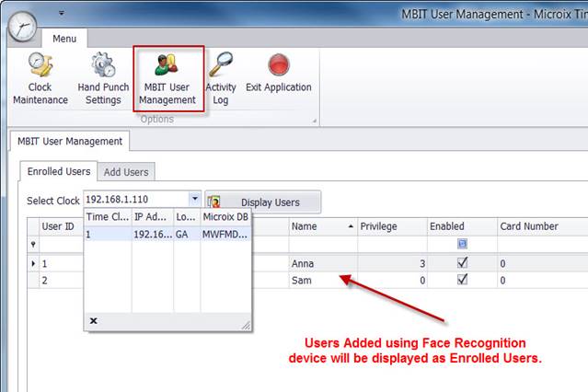Click the Display Users button
The width and height of the screenshot is (588, 392).
click(263, 202)
